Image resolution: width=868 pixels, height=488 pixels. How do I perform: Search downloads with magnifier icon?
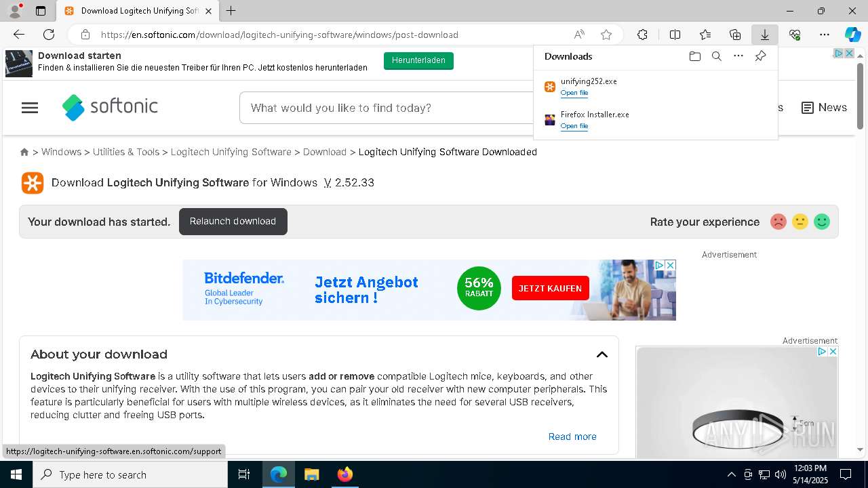[x=716, y=56]
